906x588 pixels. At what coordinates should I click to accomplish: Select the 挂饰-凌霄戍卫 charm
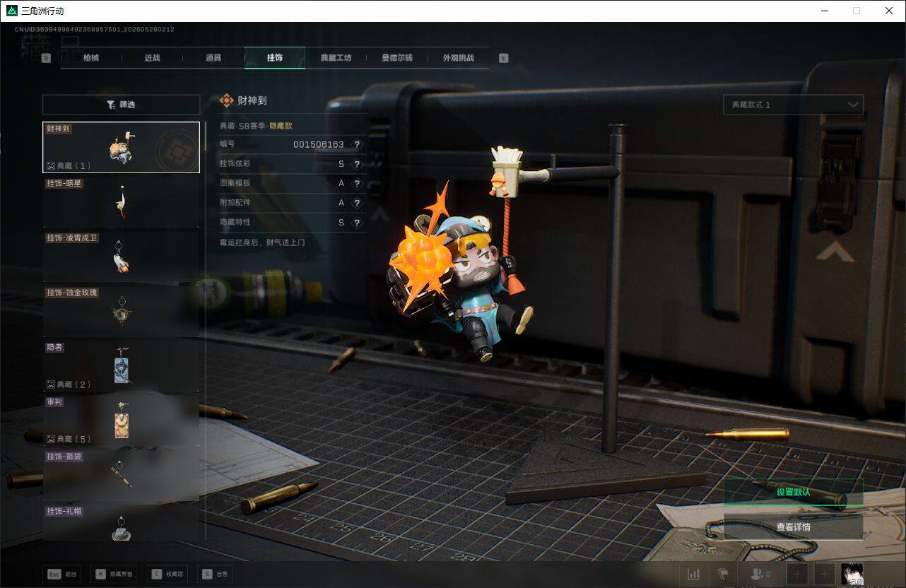click(x=121, y=257)
